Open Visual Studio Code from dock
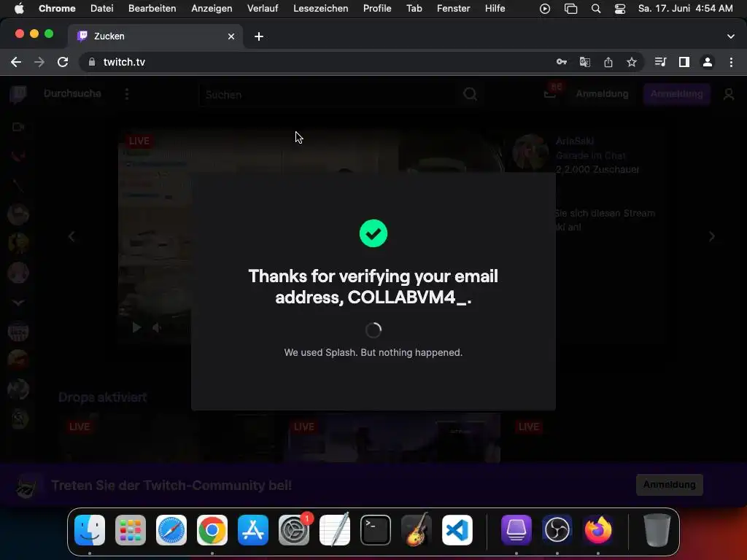Image resolution: width=747 pixels, height=560 pixels. 457,530
